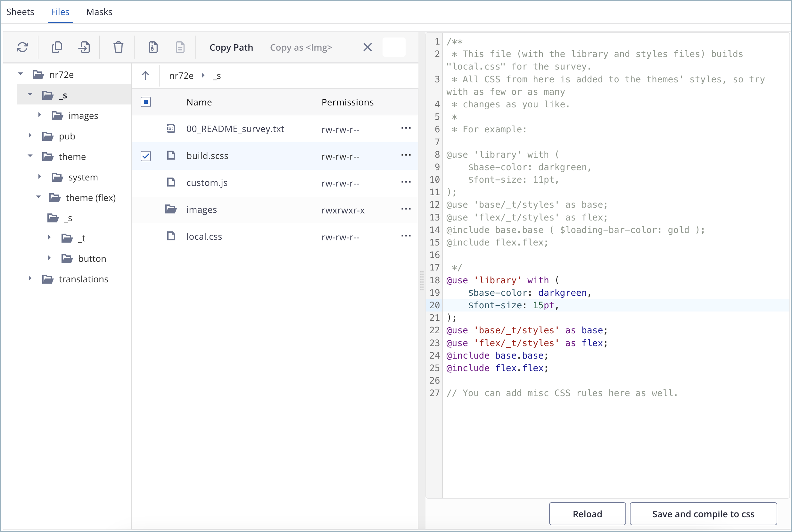
Task: Click the copy files icon
Action: point(57,47)
